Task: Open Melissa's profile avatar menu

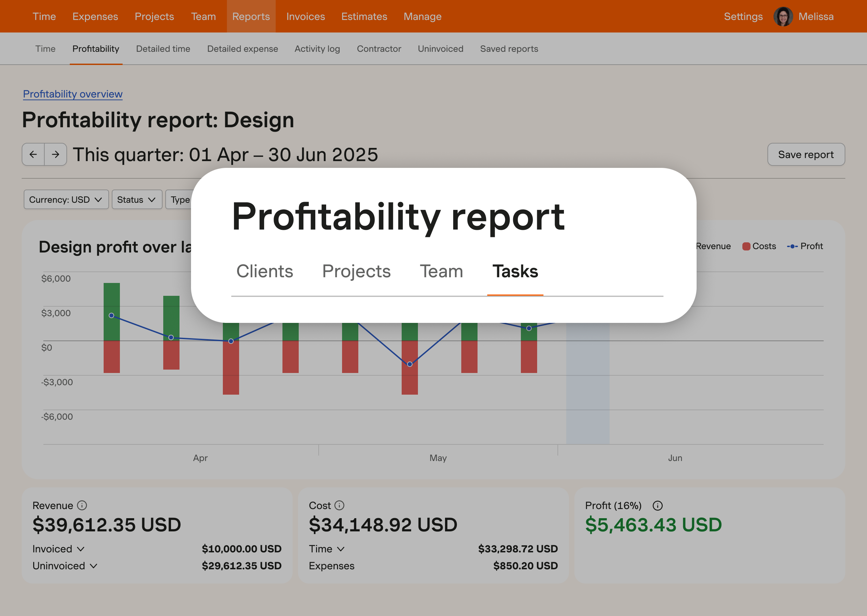Action: click(783, 16)
